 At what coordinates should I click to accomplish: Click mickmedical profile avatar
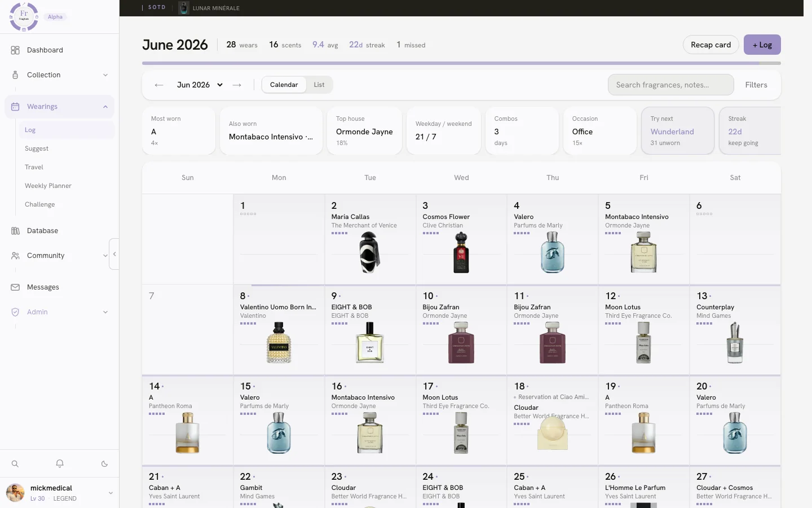15,493
